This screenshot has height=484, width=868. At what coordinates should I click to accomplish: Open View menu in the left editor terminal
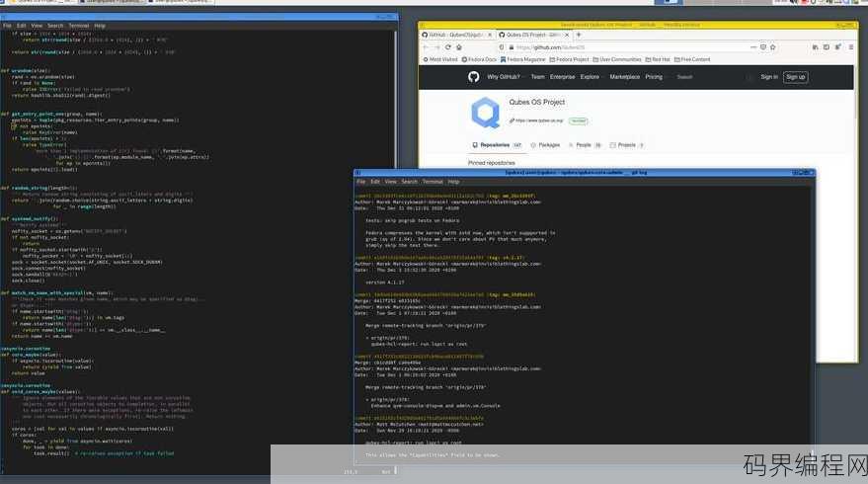37,26
